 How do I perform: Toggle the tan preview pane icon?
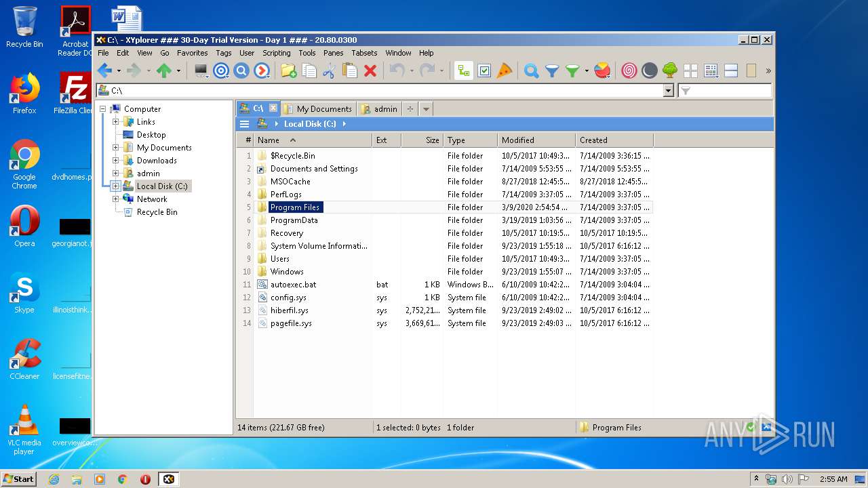tap(751, 70)
